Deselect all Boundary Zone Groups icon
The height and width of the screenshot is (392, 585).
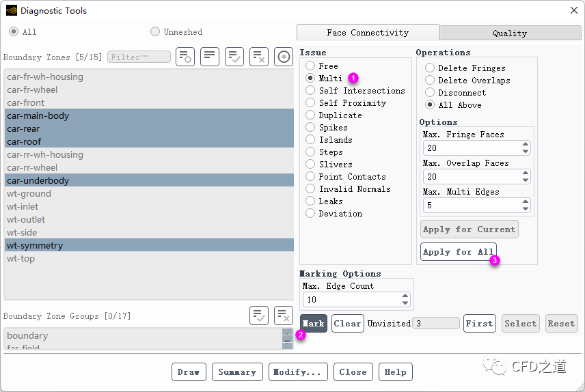[284, 316]
